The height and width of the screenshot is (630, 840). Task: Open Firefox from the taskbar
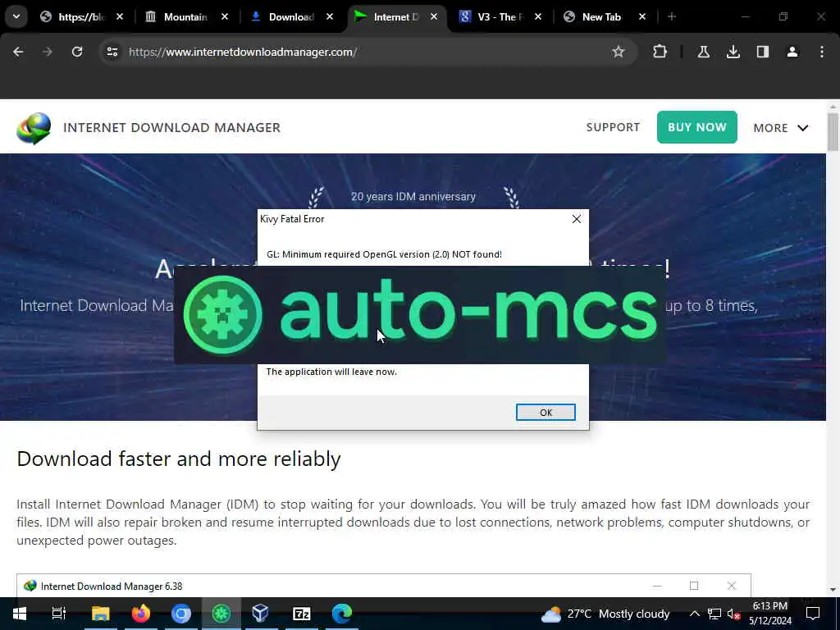pos(141,614)
